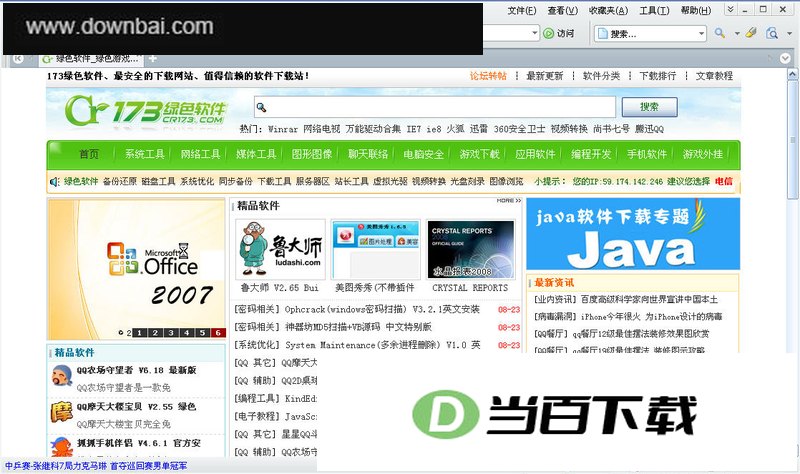The image size is (800, 474).
Task: Click 备份还原 in the sub-navigation bar
Action: click(x=119, y=182)
